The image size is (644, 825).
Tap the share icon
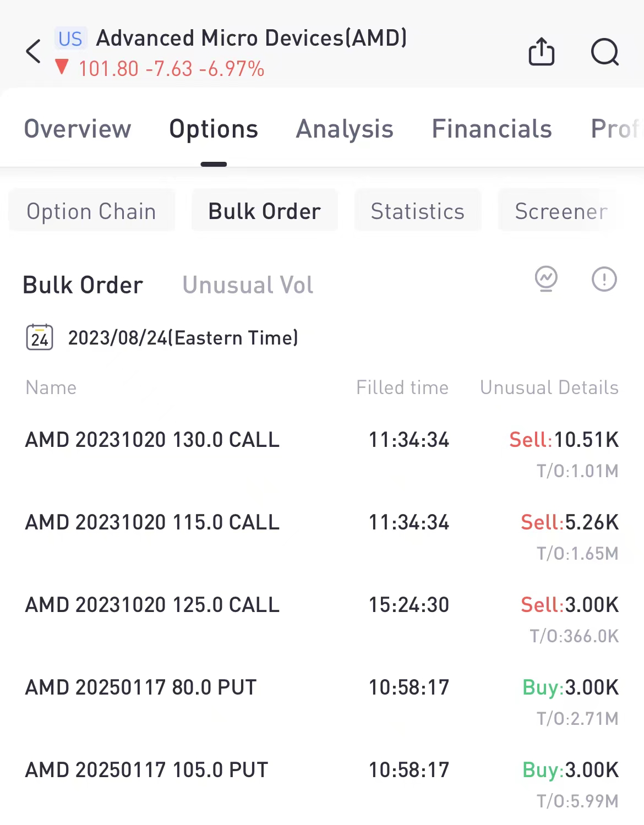pos(541,52)
